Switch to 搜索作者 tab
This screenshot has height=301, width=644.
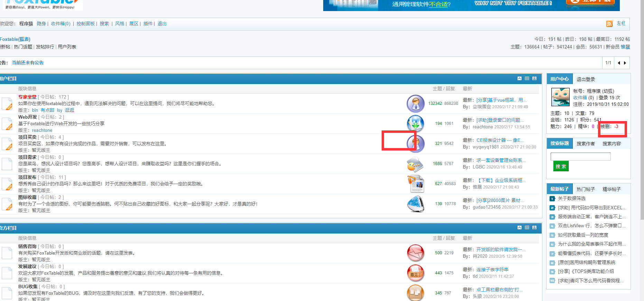coord(586,144)
